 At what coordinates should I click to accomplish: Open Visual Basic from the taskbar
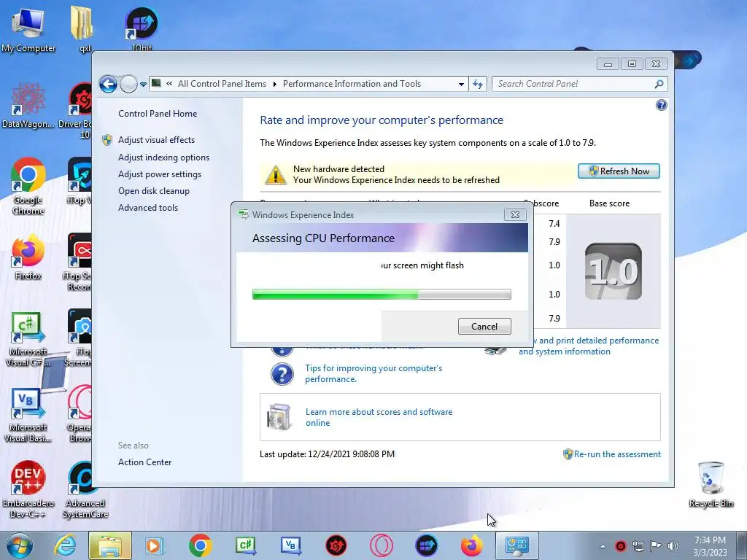290,545
